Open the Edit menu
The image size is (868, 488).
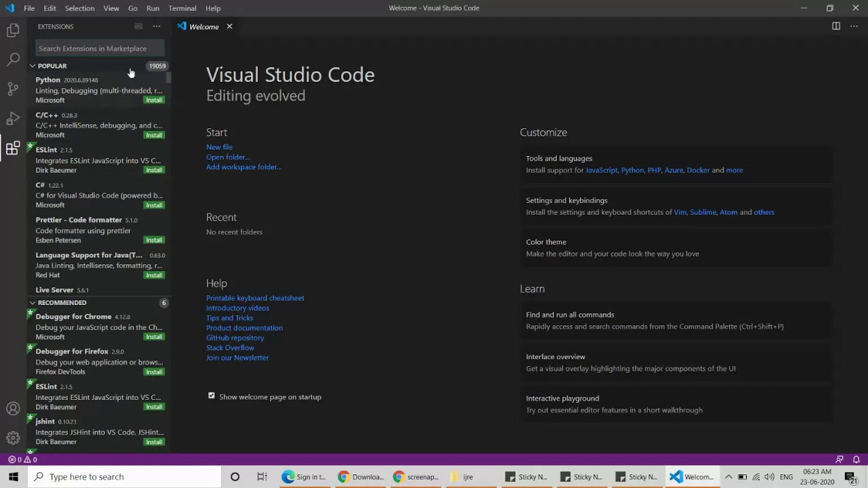50,8
